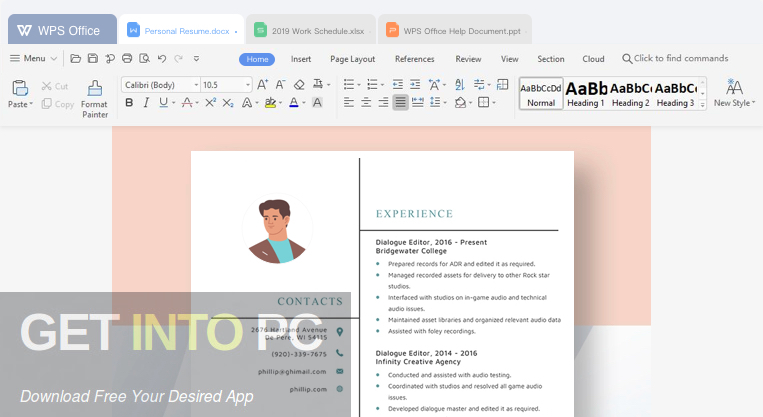Center align text
The height and width of the screenshot is (417, 763).
click(x=366, y=103)
